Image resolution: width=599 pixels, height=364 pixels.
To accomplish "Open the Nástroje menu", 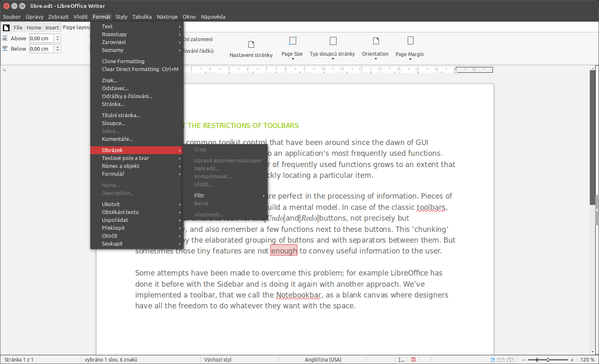I will pyautogui.click(x=167, y=17).
